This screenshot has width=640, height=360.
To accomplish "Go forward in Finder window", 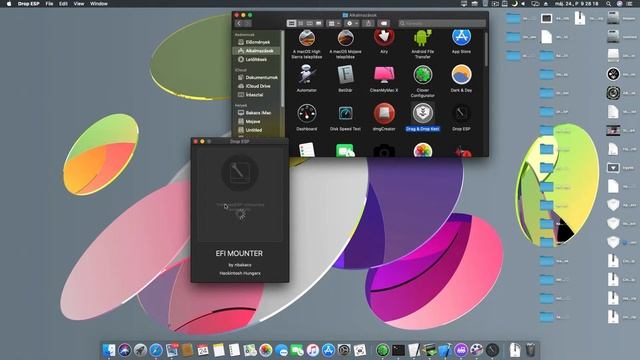I will pos(247,24).
